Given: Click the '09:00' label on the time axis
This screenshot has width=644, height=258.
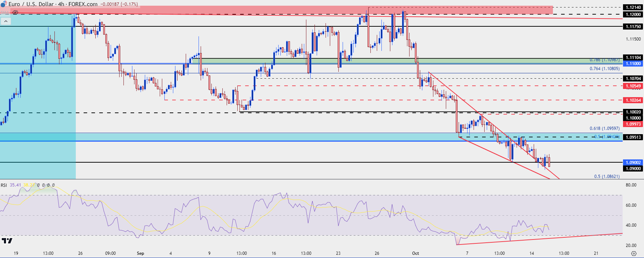Looking at the screenshot, I should (x=110, y=253).
